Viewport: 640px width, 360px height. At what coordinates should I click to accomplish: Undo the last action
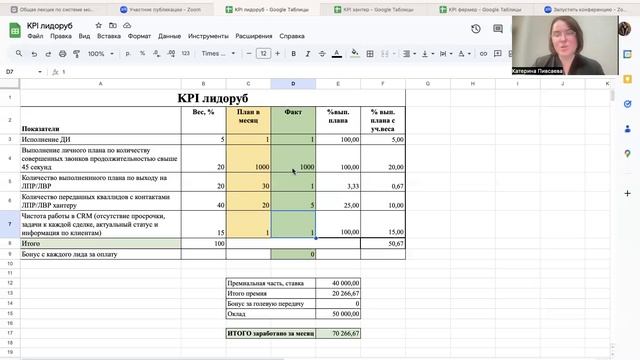tap(34, 53)
